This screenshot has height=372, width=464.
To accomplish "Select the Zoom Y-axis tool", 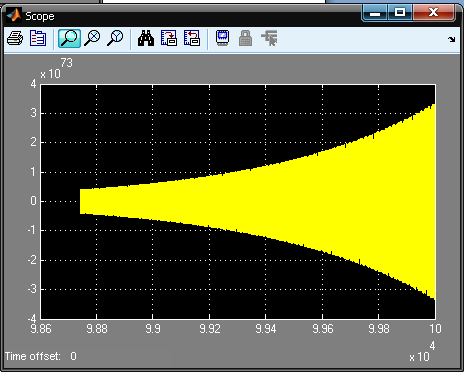I will pos(115,38).
